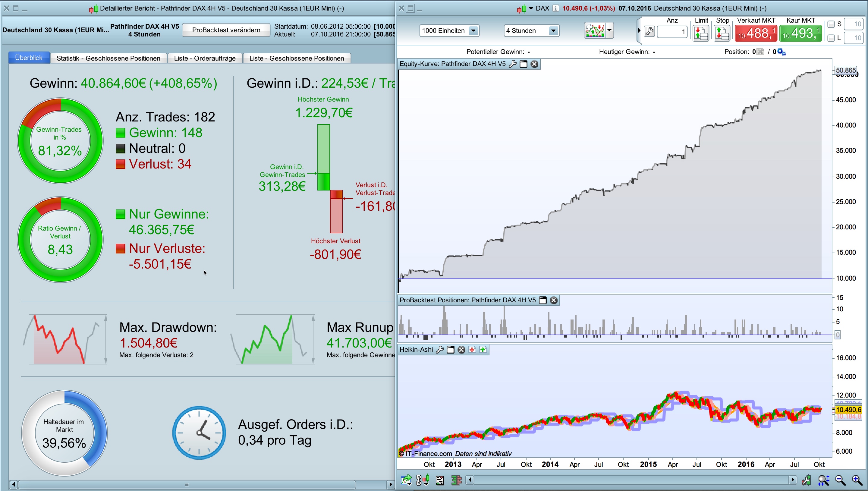868x491 pixels.
Task: Remove the ProBacktest Positionen panel
Action: [x=553, y=300]
